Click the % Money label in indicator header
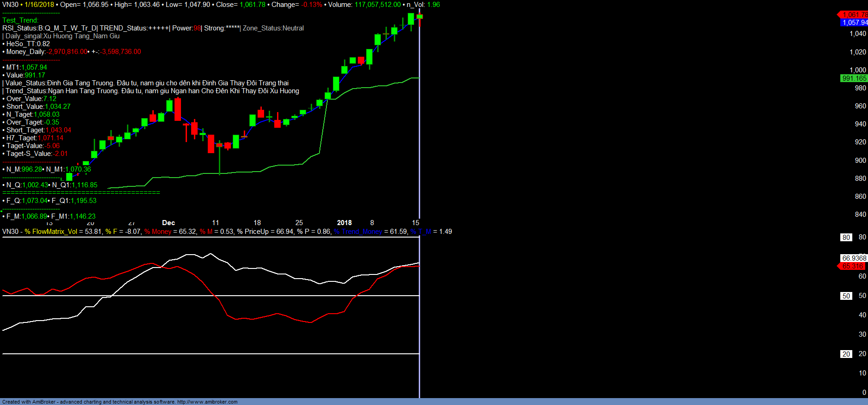Image resolution: width=868 pixels, height=405 pixels. click(x=158, y=232)
